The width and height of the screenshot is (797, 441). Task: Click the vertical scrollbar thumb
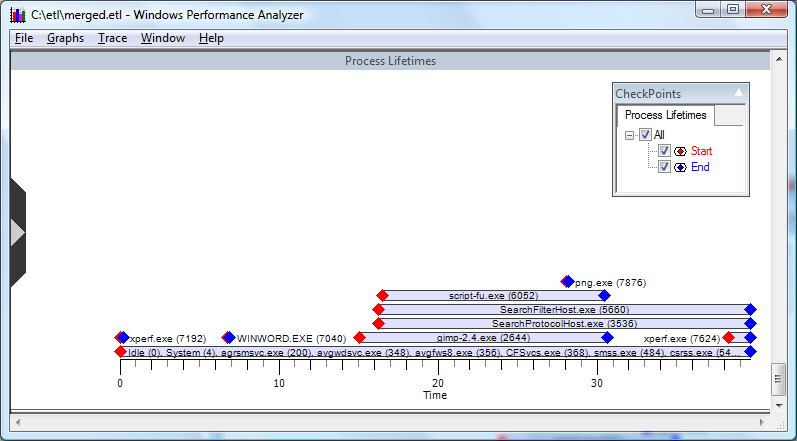click(x=779, y=379)
